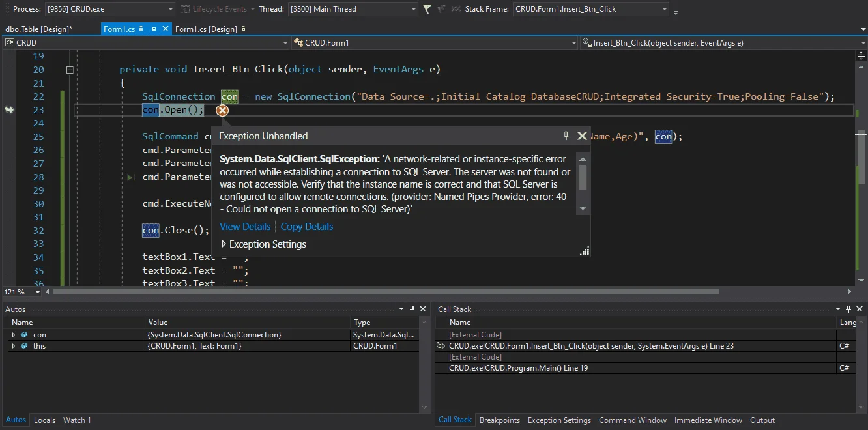Click the toolbar overflow arrow after Stack Frame
Screen dimensions: 868x430
tap(676, 12)
